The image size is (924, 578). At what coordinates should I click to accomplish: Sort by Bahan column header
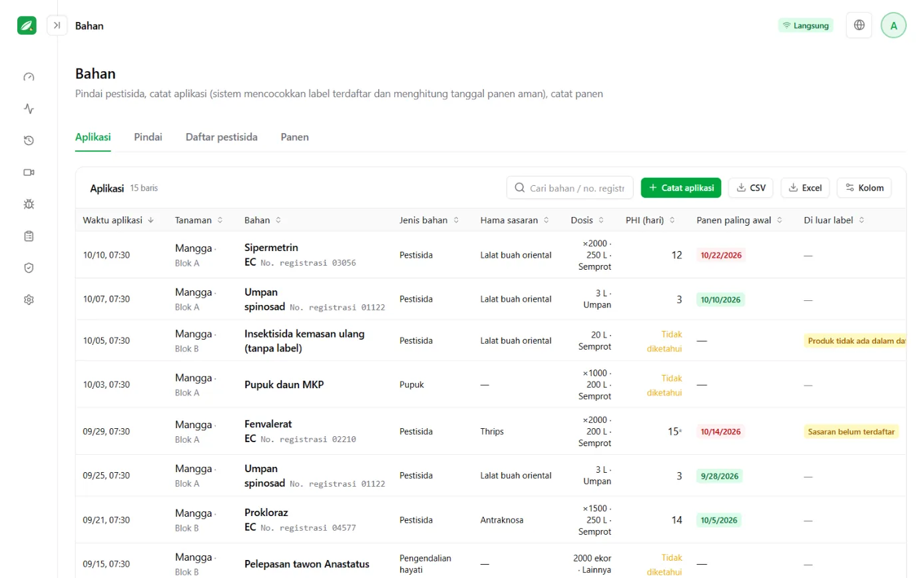click(x=263, y=220)
